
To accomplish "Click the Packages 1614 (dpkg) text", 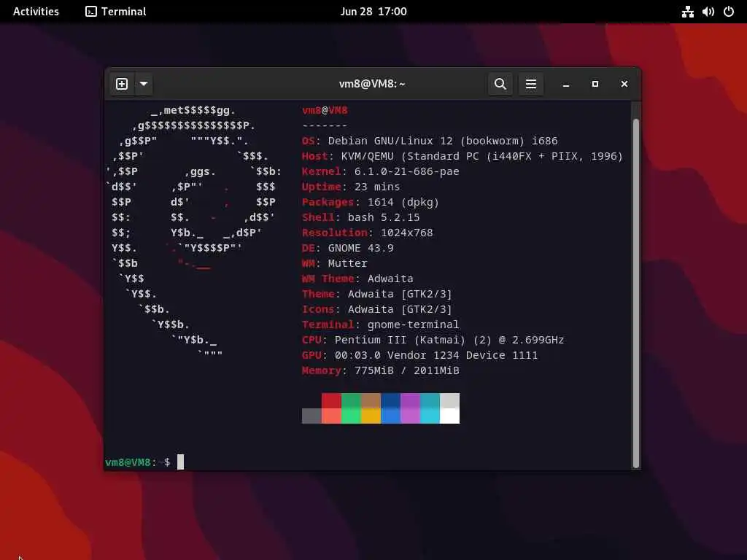I will pyautogui.click(x=370, y=202).
